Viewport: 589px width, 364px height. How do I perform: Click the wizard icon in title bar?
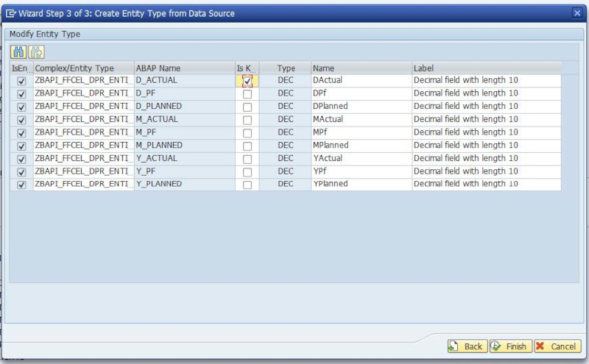click(11, 13)
